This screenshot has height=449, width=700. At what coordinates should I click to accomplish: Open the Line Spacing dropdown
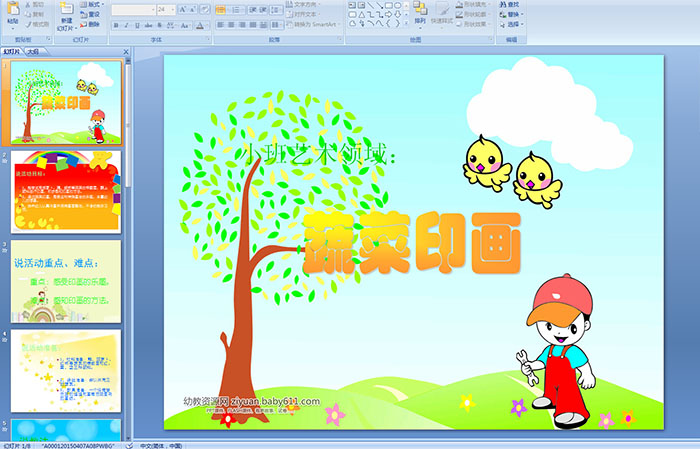pos(276,10)
